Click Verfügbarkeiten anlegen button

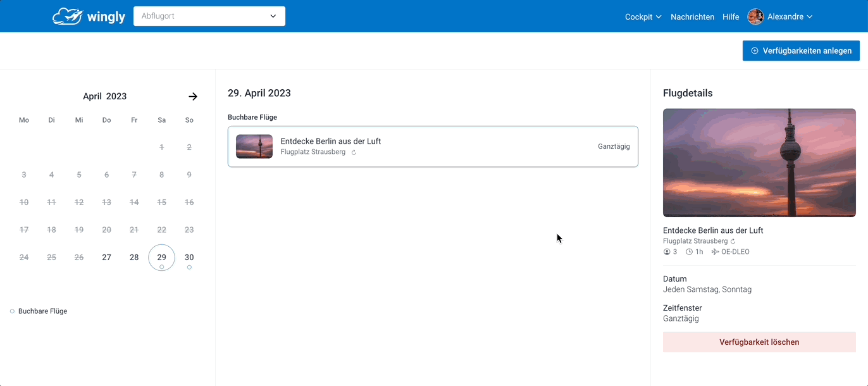(801, 51)
